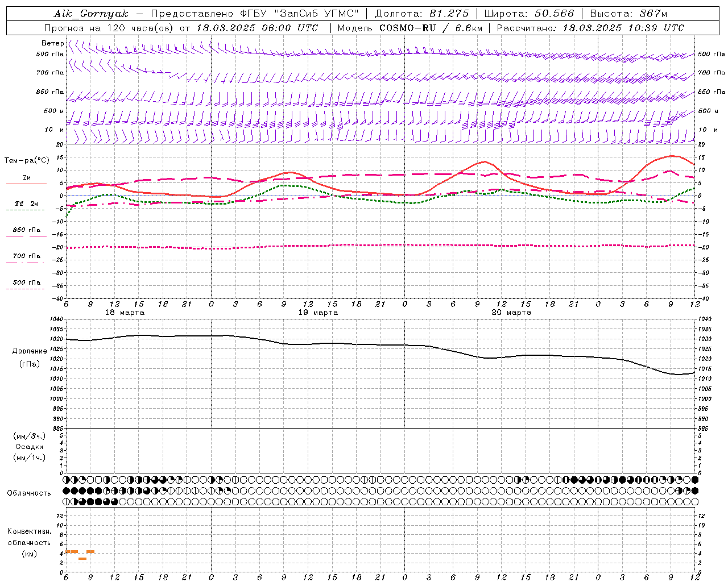Select the "Долгота: 81.275" header value

point(422,14)
